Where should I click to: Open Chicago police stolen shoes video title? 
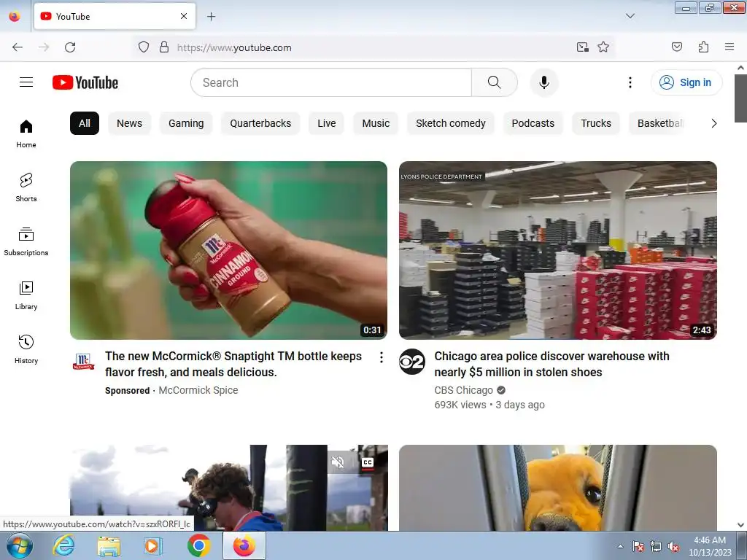551,364
